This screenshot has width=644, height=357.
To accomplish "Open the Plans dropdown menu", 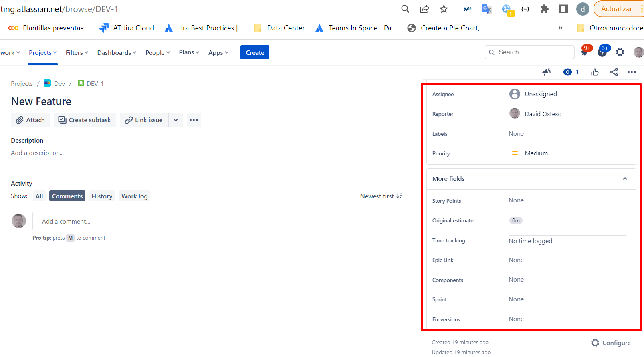I will point(189,52).
